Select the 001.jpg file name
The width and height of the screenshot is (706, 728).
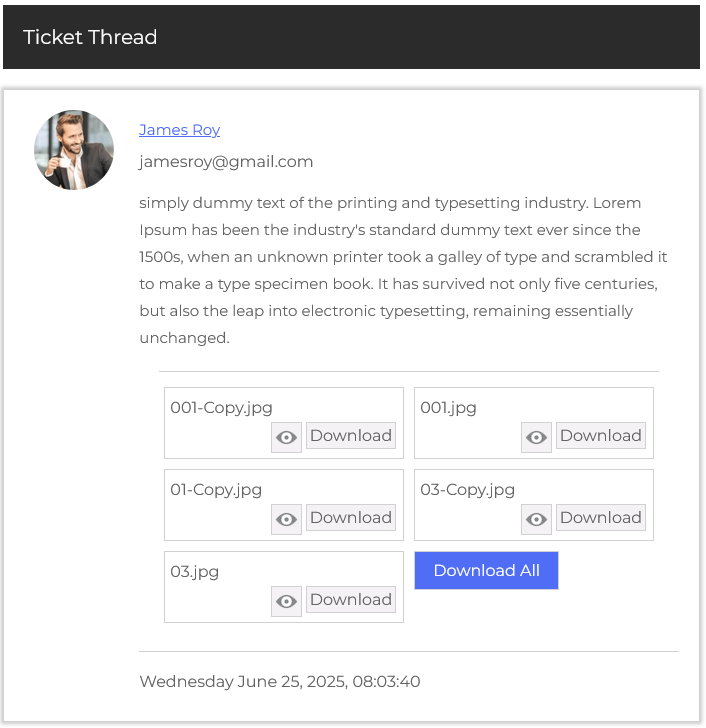point(448,408)
